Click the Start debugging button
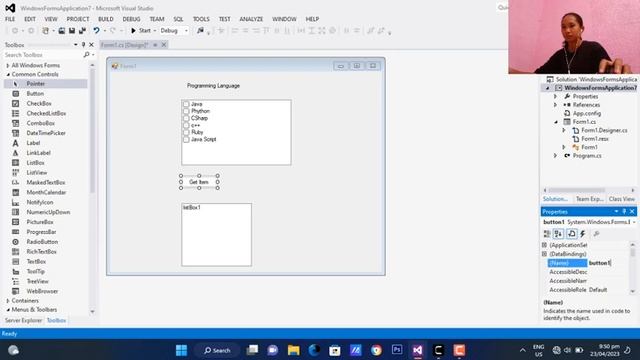This screenshot has width=640, height=360. click(x=140, y=31)
